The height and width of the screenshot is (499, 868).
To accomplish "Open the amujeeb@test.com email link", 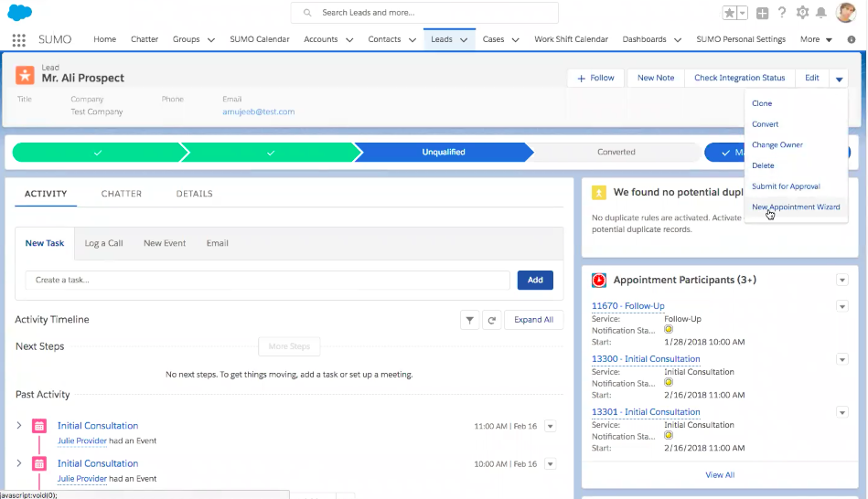I will pos(259,111).
